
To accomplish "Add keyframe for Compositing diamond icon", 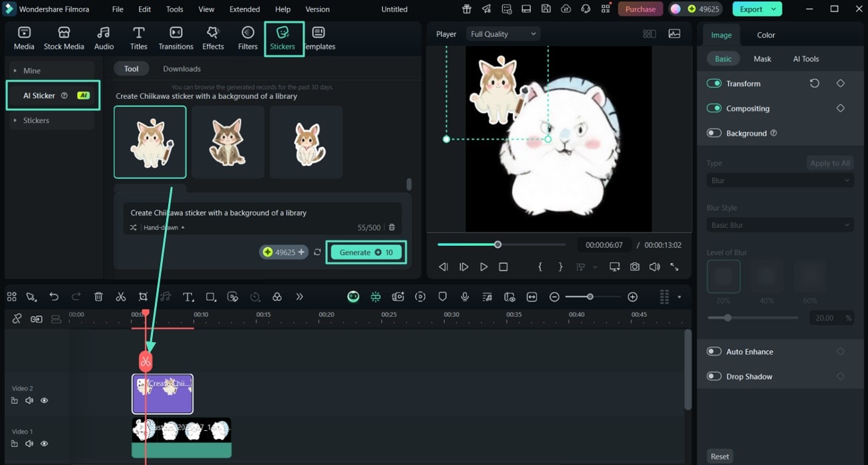I will point(841,108).
